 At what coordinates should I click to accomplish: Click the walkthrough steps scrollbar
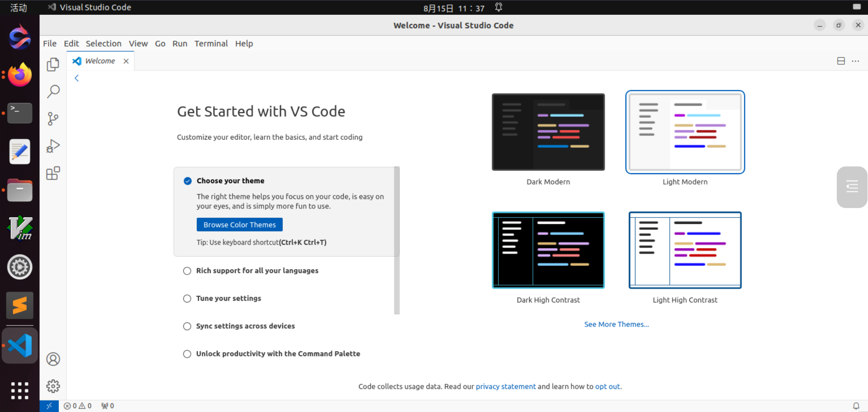pos(397,240)
